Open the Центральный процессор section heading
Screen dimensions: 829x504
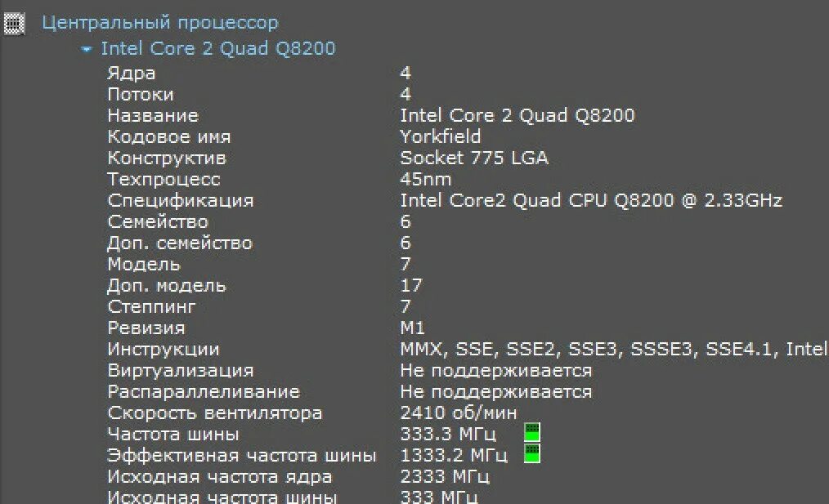[160, 23]
